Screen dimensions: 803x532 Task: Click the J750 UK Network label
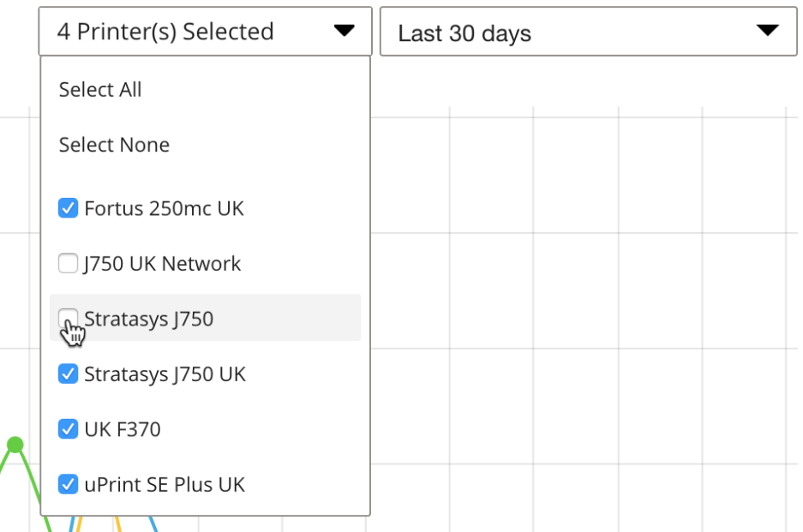(x=162, y=264)
